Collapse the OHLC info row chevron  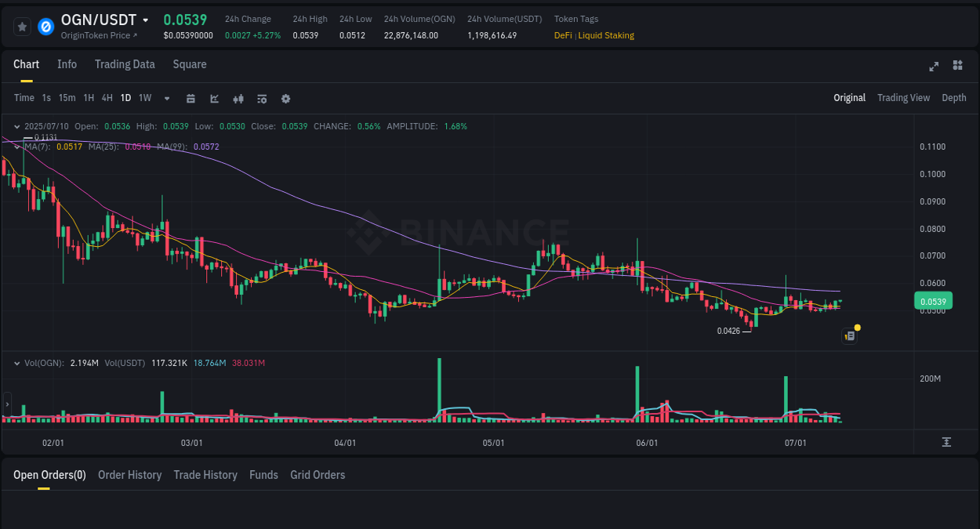(x=17, y=125)
